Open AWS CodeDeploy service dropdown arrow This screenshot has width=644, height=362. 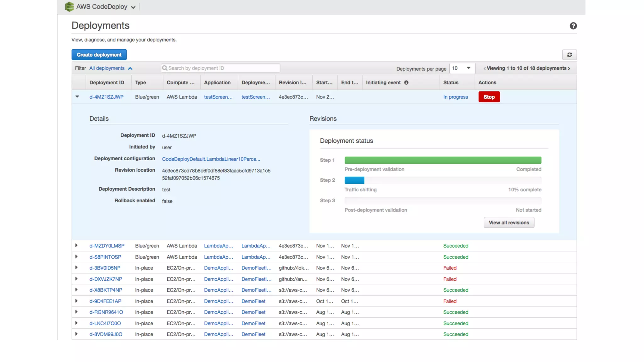coord(133,7)
